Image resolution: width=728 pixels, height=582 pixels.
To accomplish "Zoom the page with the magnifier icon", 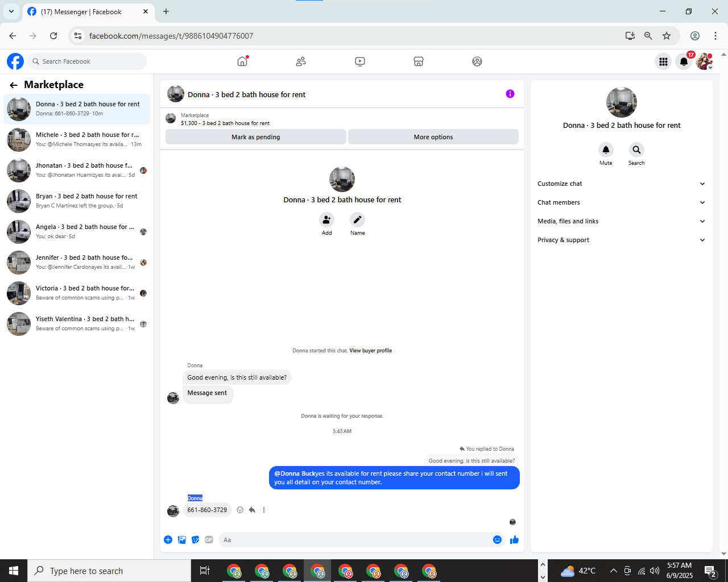I will tap(648, 36).
